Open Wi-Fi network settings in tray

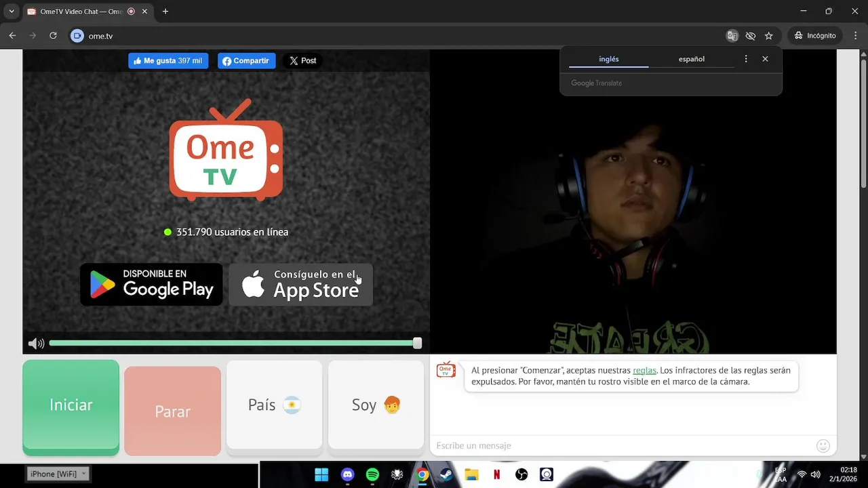coord(802,474)
